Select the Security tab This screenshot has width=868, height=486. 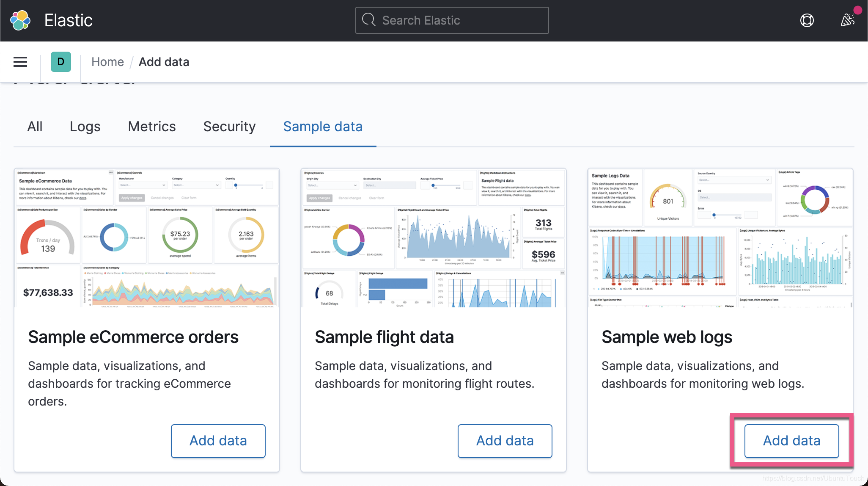[x=229, y=127]
